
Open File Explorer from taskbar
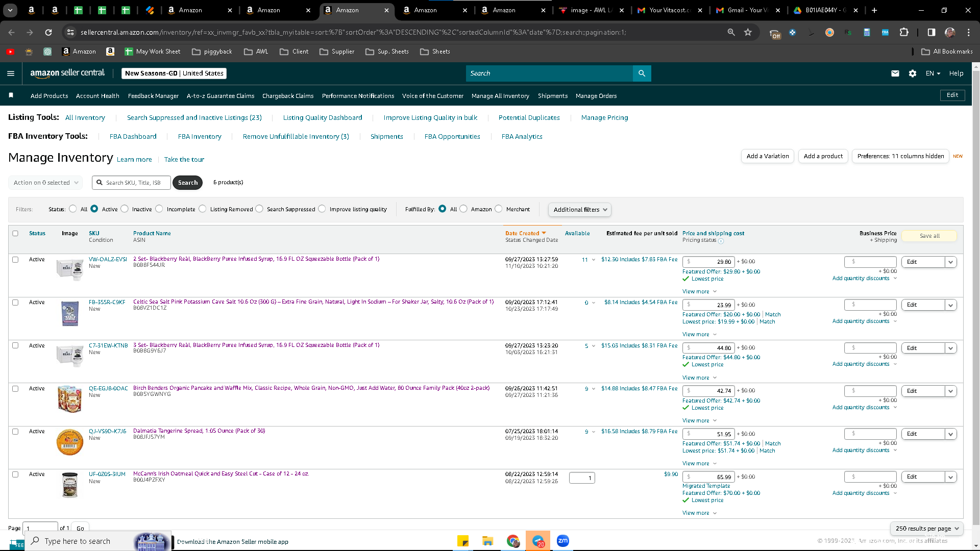coord(487,541)
